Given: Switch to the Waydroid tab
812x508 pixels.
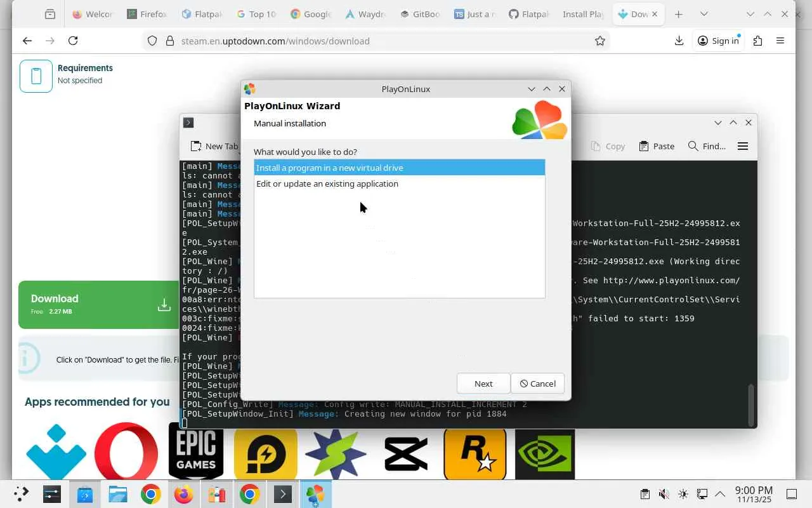Looking at the screenshot, I should pyautogui.click(x=365, y=14).
